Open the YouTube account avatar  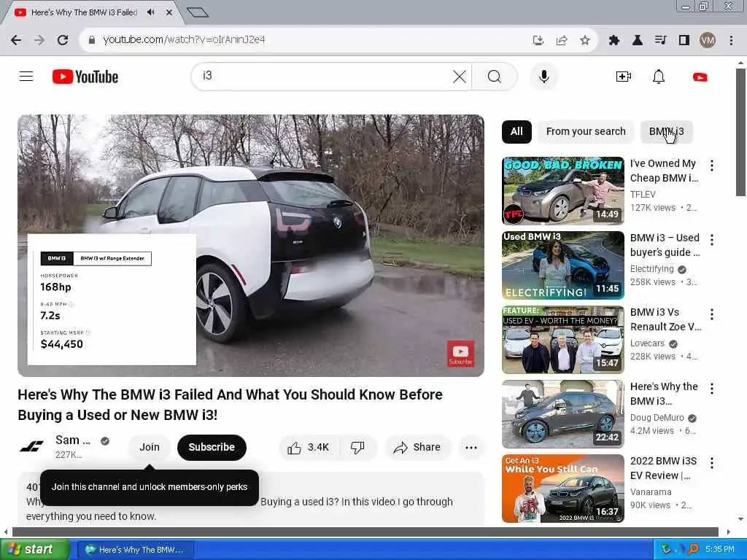click(x=700, y=77)
